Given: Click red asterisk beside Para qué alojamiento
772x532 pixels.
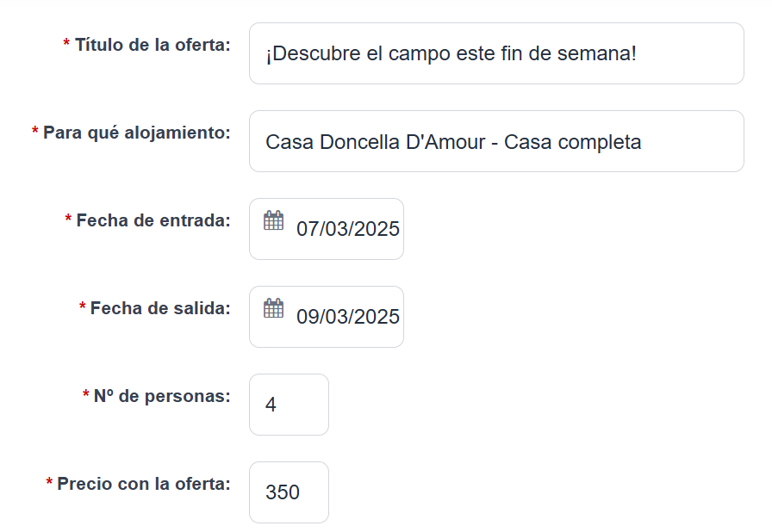Looking at the screenshot, I should click(35, 130).
